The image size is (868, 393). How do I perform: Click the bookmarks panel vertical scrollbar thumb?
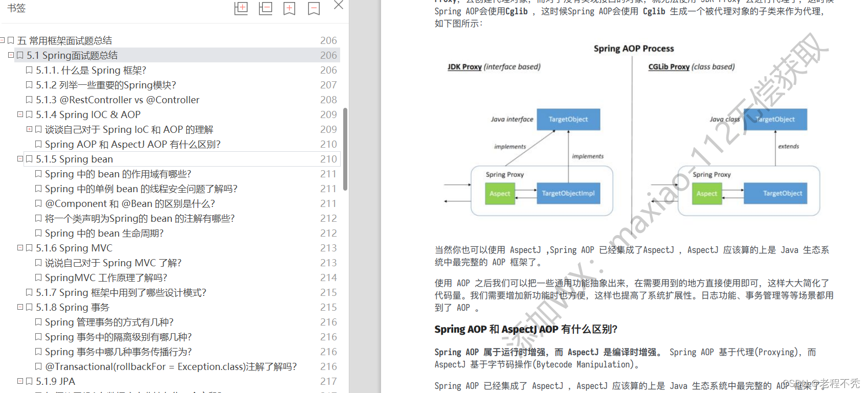(345, 149)
